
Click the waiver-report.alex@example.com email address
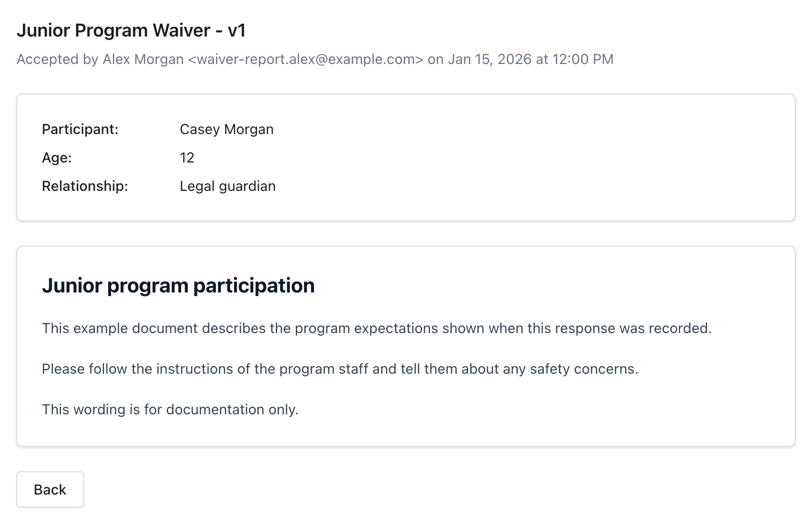click(x=306, y=59)
